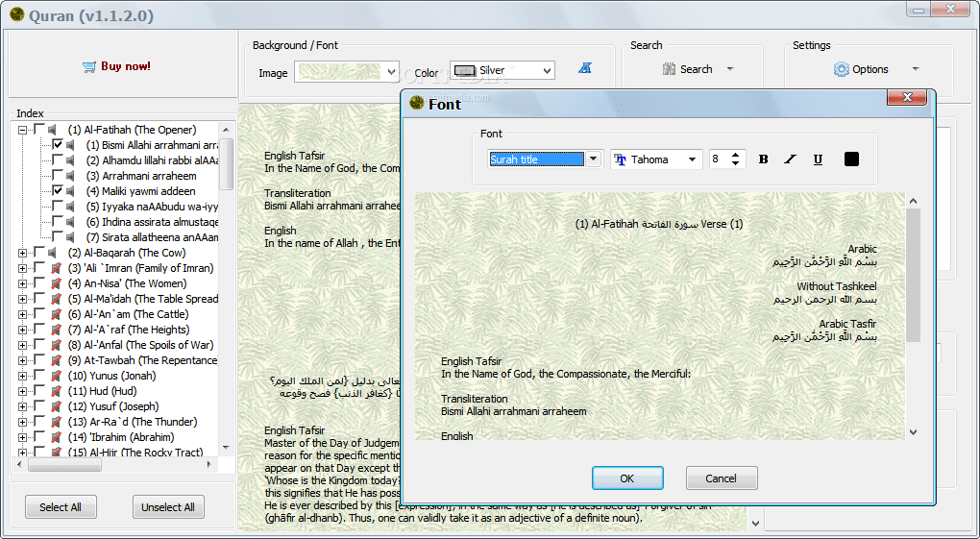
Task: Click muted audio icon for Yunus (Jonah)
Action: coord(56,376)
